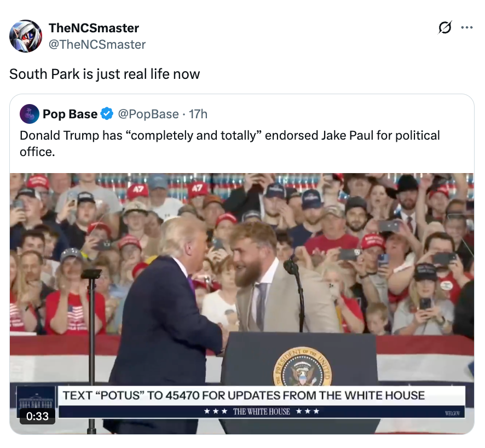Click the TheNCSmaster display name
The height and width of the screenshot is (448, 485).
tap(94, 28)
